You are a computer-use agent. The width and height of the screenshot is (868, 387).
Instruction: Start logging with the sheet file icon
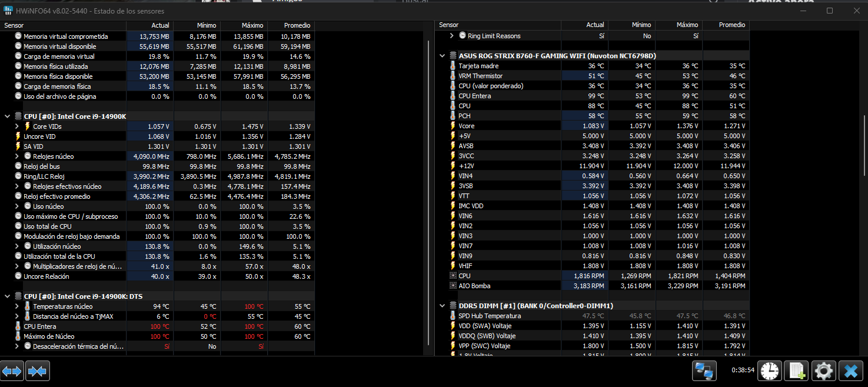[x=796, y=371]
